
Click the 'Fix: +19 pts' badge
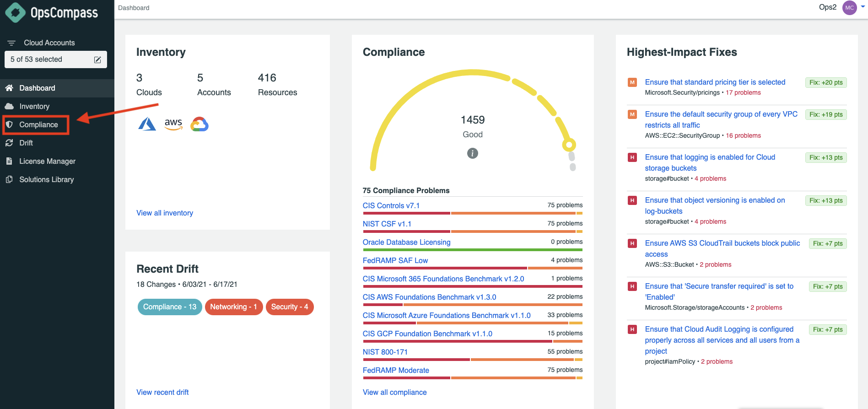pos(826,115)
